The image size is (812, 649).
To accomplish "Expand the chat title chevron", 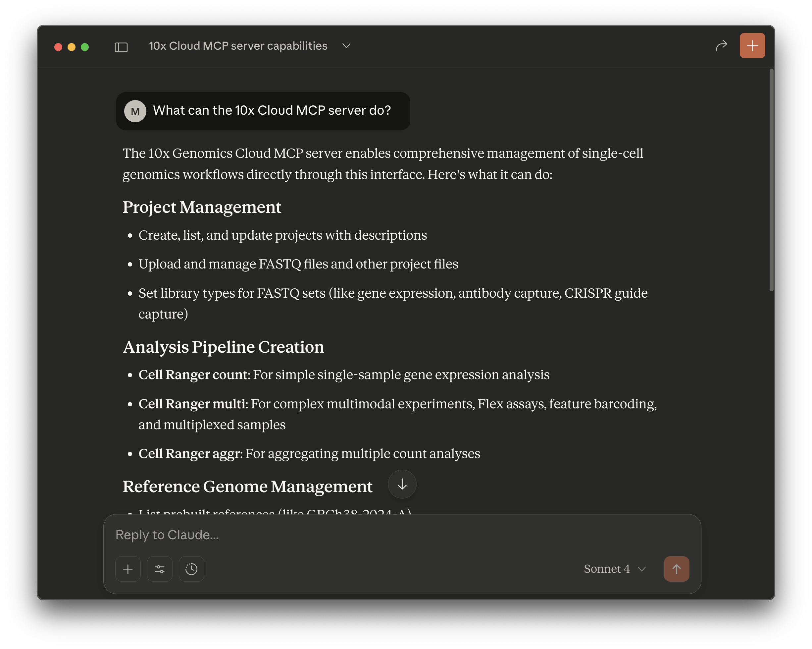I will 346,46.
